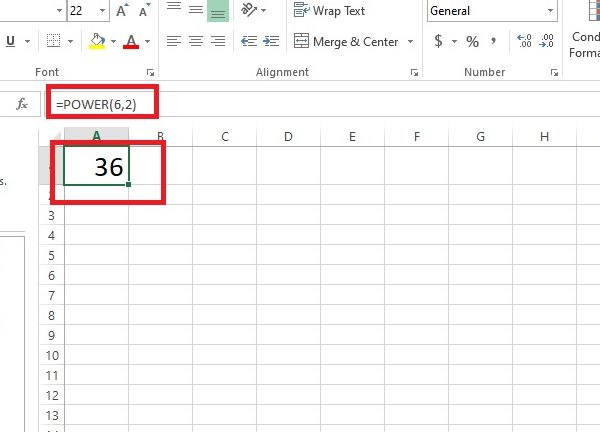The height and width of the screenshot is (432, 600).
Task: Apply comma style
Action: pyautogui.click(x=494, y=41)
